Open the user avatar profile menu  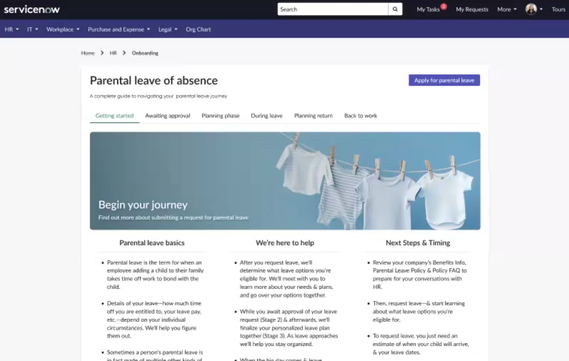tap(534, 9)
